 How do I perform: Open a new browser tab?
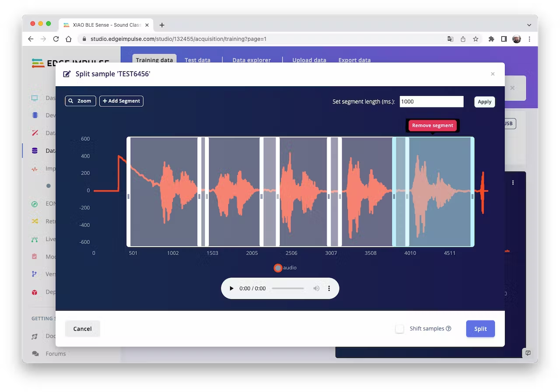(x=162, y=25)
